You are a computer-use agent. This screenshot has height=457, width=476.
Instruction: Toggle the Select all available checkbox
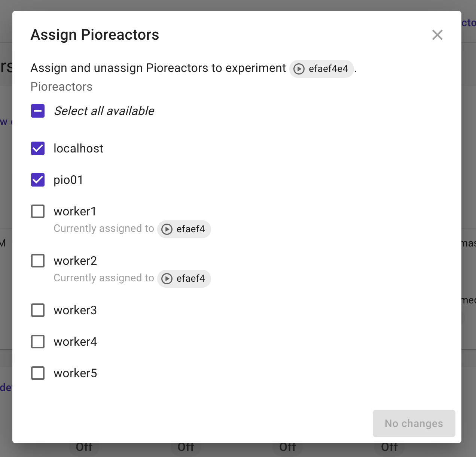(38, 111)
